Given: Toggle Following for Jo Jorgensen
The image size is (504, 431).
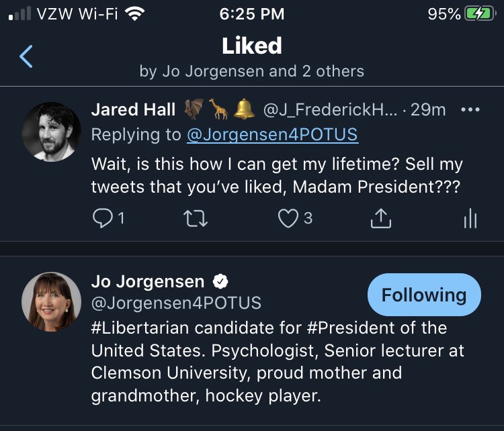Looking at the screenshot, I should click(x=424, y=295).
